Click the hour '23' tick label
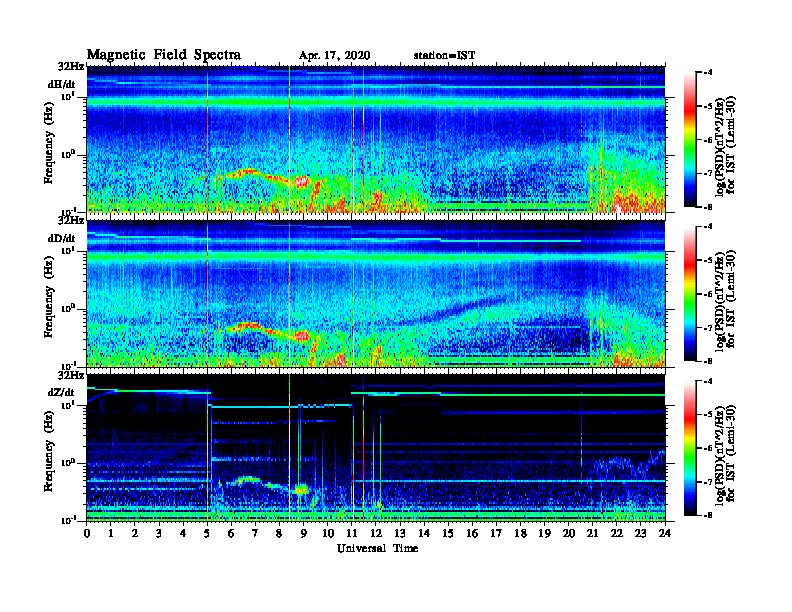 click(x=641, y=533)
